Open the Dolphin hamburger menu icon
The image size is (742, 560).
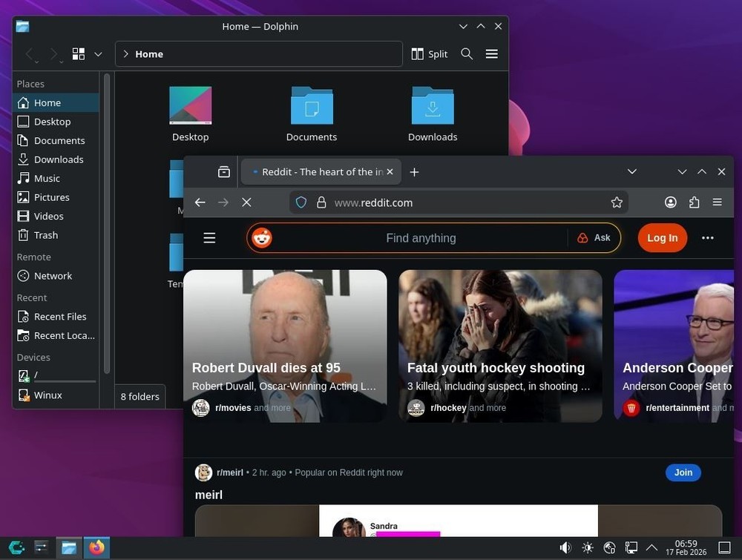491,53
